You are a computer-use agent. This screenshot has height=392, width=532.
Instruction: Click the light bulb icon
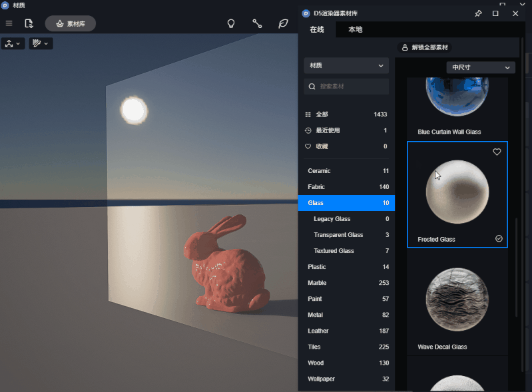231,23
